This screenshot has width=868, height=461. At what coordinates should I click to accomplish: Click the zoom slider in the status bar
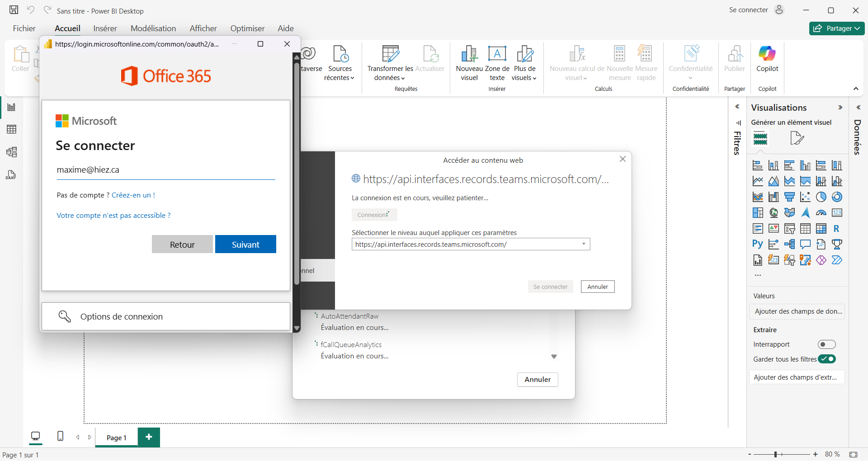click(x=776, y=454)
